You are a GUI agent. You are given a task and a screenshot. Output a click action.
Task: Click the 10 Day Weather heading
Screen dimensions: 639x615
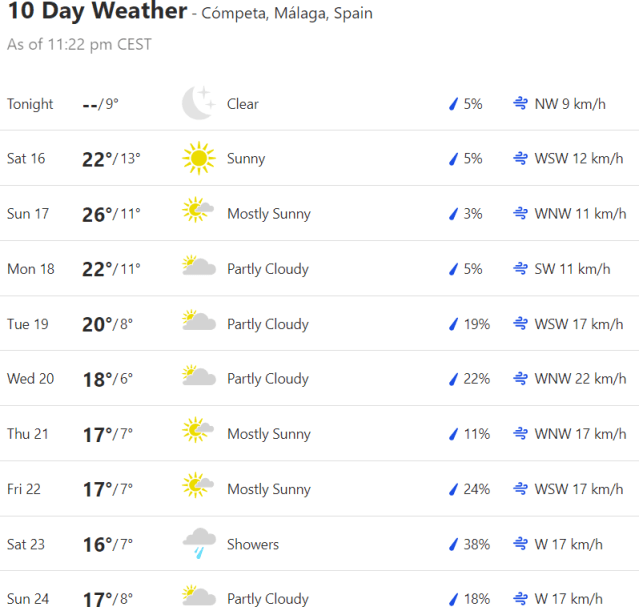click(97, 12)
